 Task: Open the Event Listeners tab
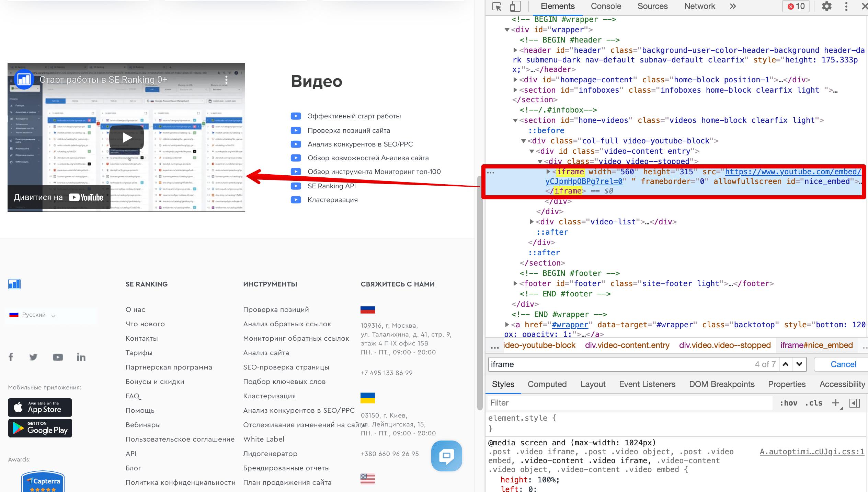[x=647, y=384]
